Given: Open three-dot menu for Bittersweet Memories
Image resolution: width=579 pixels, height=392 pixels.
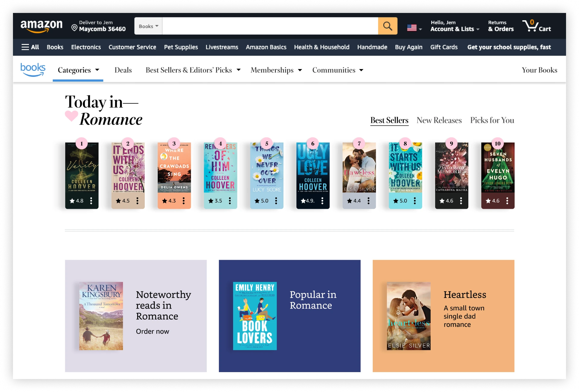Looking at the screenshot, I should tap(461, 201).
